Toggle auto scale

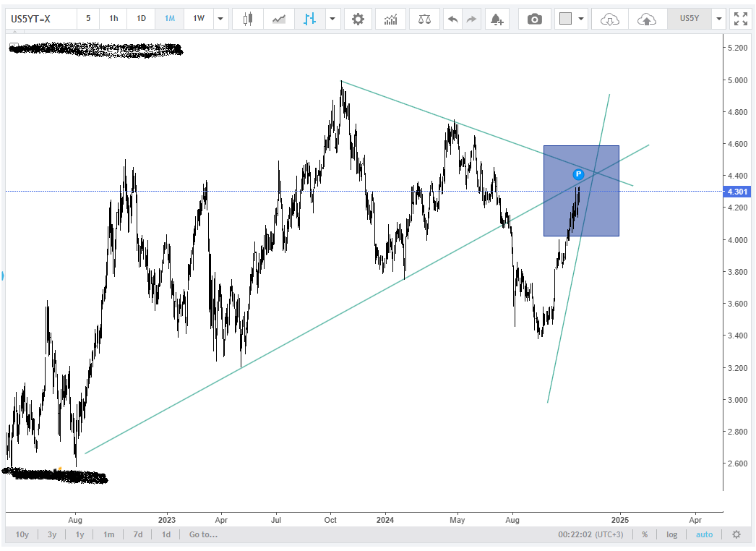(x=704, y=534)
